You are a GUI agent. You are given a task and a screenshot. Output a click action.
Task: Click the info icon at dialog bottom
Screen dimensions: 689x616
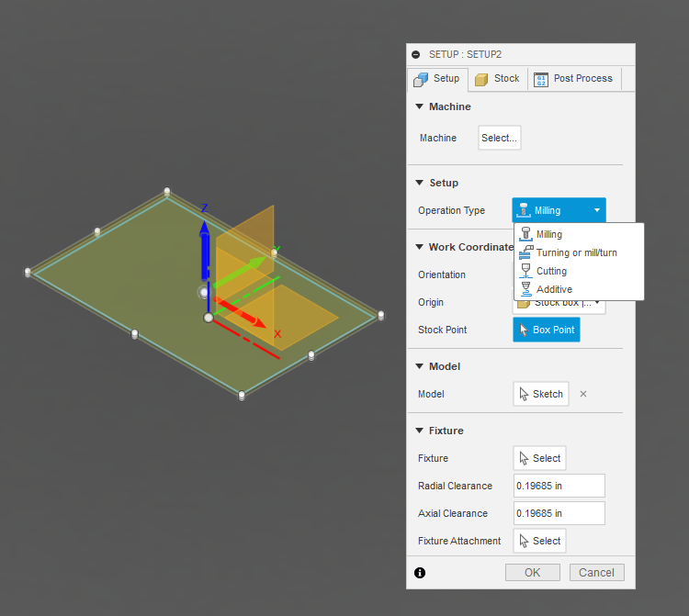pyautogui.click(x=420, y=573)
